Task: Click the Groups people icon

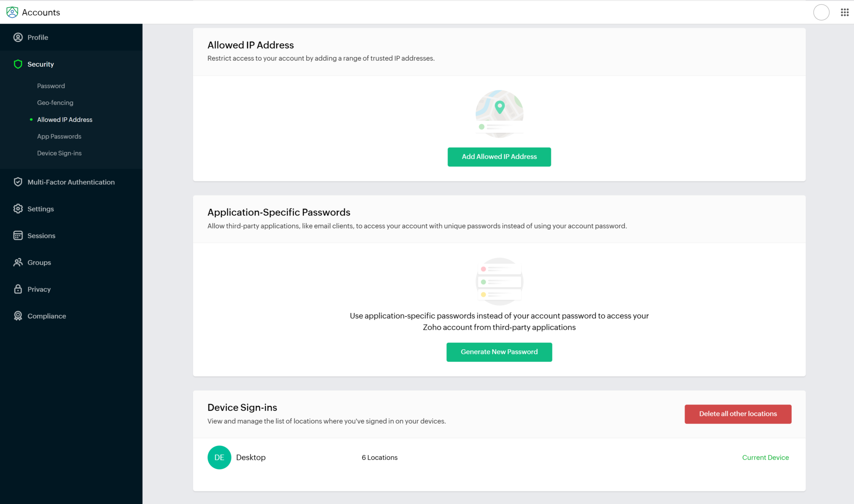Action: (18, 263)
